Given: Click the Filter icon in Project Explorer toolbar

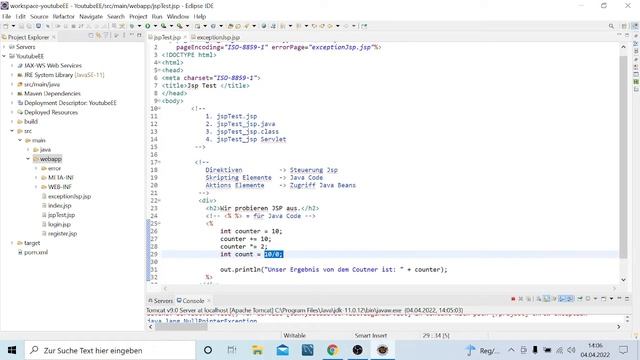Looking at the screenshot, I should coord(106,36).
